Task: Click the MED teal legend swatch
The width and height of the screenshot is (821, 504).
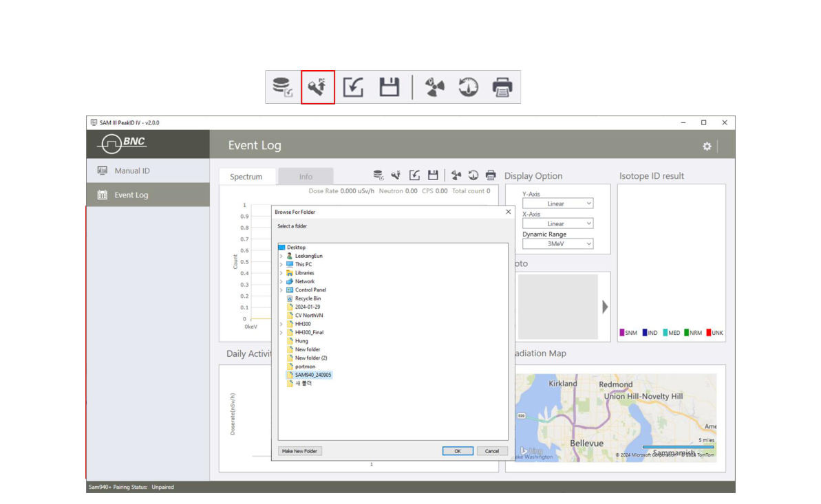Action: tap(665, 333)
